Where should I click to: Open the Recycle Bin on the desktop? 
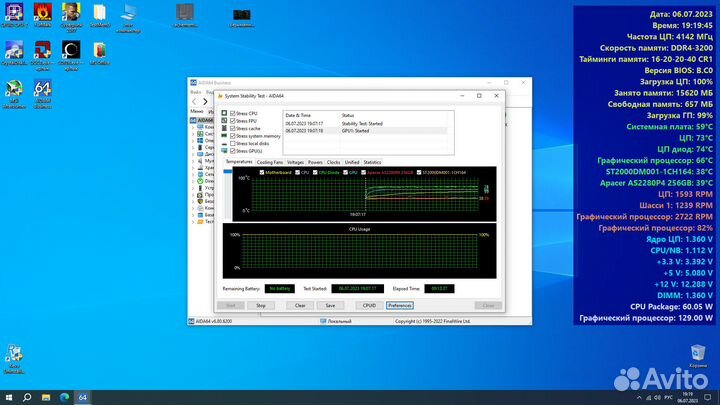tap(698, 356)
